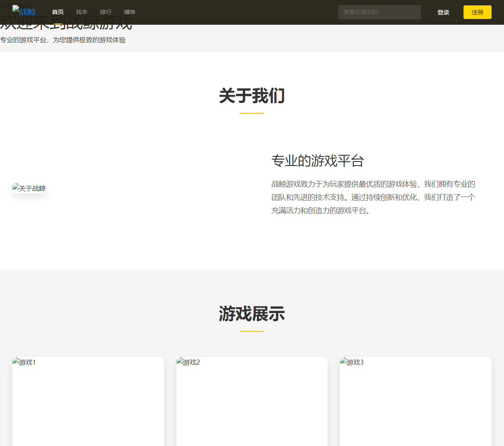This screenshot has height=446, width=504.
Task: Click the 搜索你喜欢的 search field
Action: [379, 12]
